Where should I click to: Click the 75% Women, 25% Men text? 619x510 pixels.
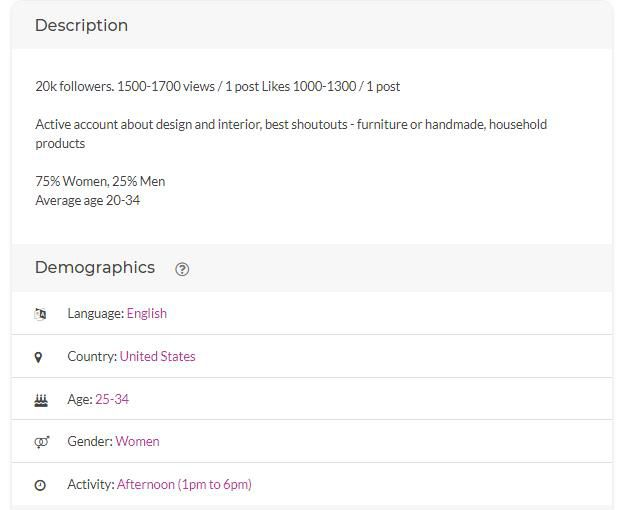pyautogui.click(x=100, y=181)
